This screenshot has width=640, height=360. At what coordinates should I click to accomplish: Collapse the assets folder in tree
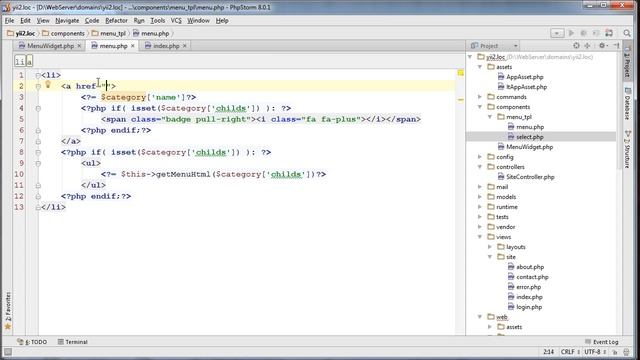click(480, 67)
